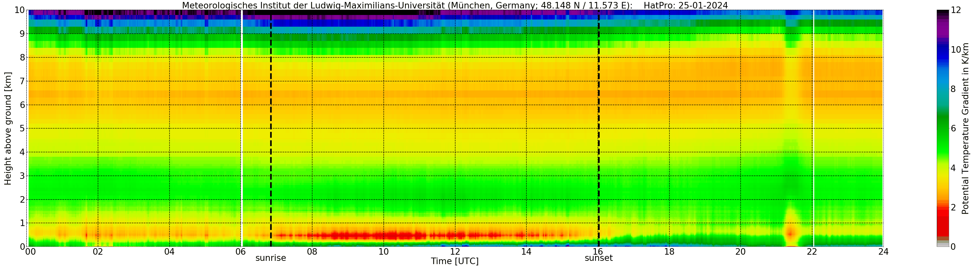
Task: Click the time axis tick '14'
Action: tap(526, 252)
